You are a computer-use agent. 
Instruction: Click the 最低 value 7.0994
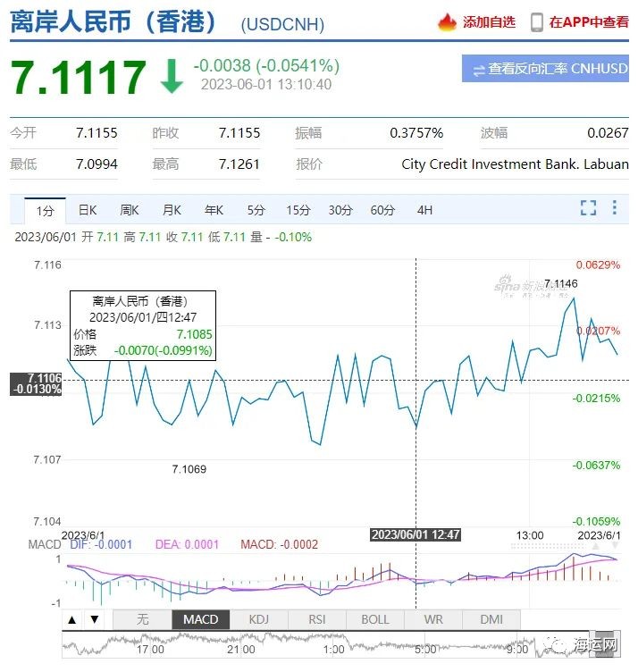coord(97,164)
